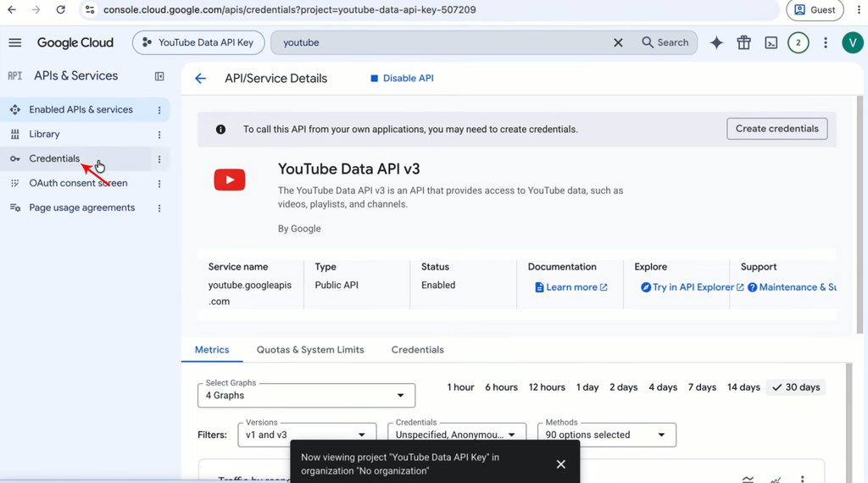Image resolution: width=868 pixels, height=483 pixels.
Task: Click the Enabled status value
Action: click(x=438, y=285)
